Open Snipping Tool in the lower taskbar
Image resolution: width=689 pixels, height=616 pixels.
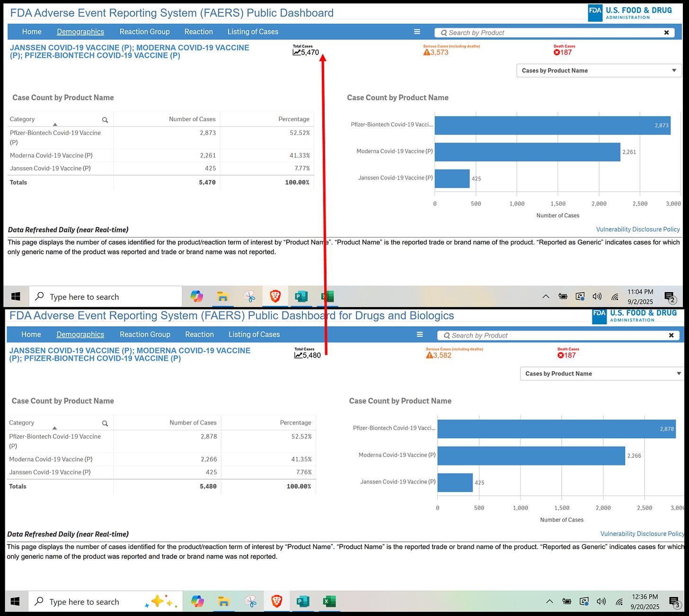coord(251,601)
